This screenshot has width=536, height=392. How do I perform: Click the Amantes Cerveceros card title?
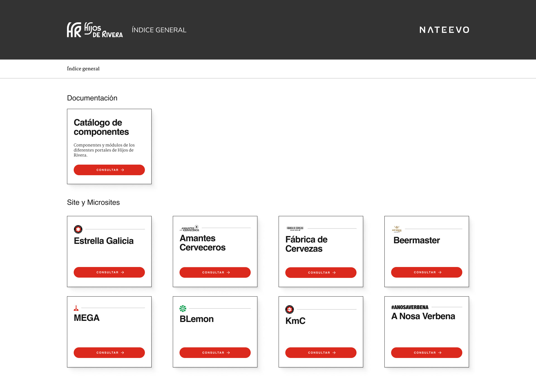(202, 243)
